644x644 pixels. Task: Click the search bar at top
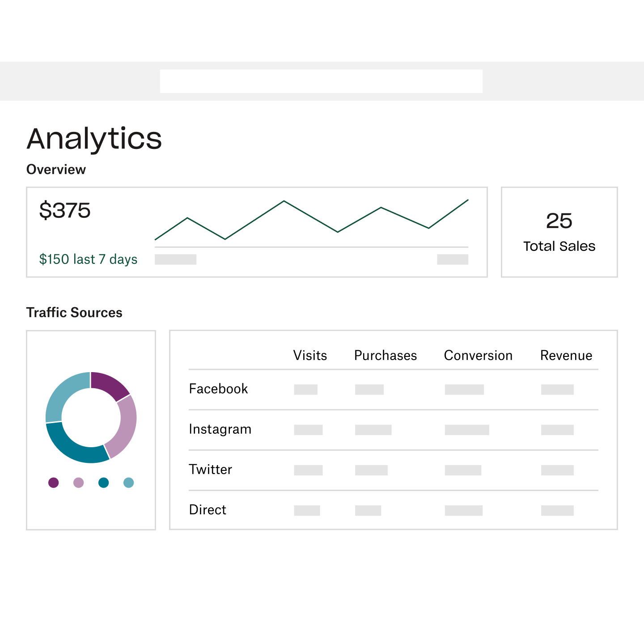(x=321, y=81)
